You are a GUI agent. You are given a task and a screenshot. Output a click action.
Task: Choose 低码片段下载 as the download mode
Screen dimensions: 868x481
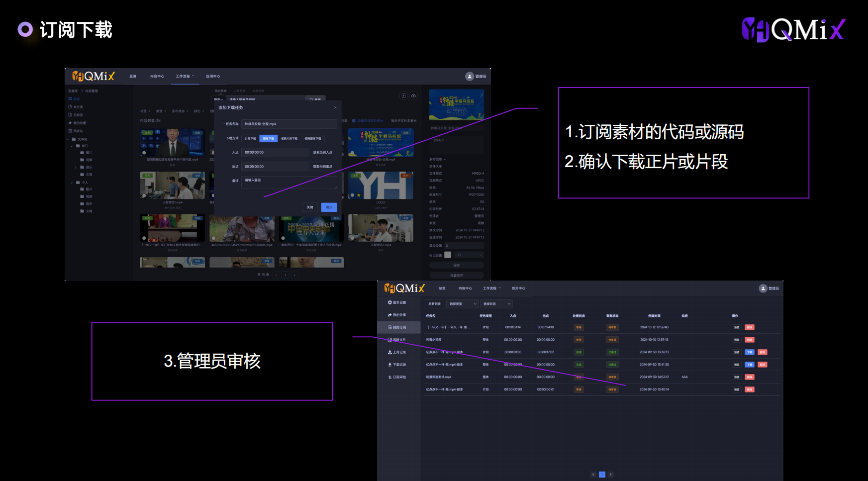[x=289, y=138]
